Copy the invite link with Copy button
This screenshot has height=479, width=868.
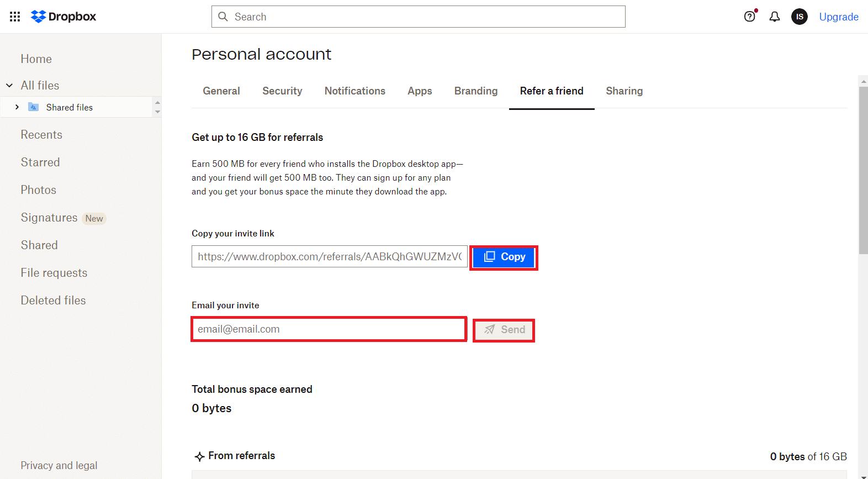click(504, 257)
